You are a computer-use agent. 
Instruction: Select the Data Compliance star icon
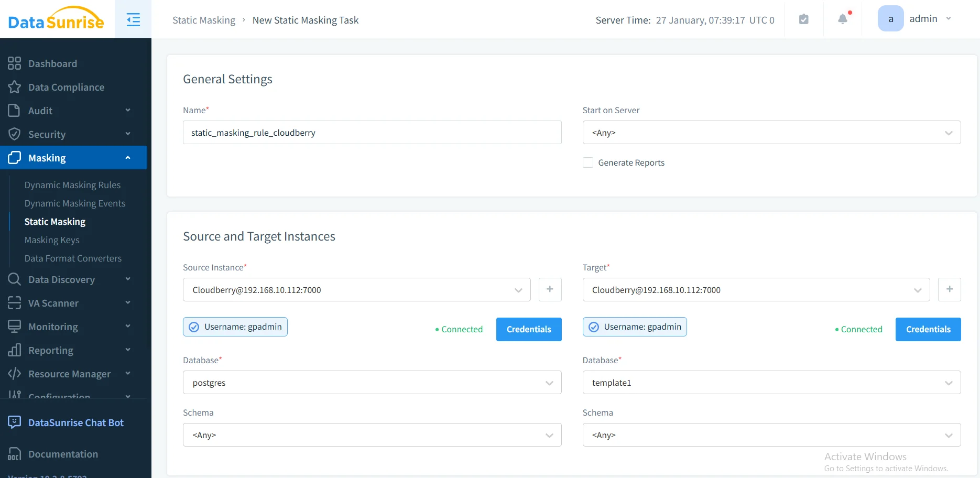[x=15, y=87]
